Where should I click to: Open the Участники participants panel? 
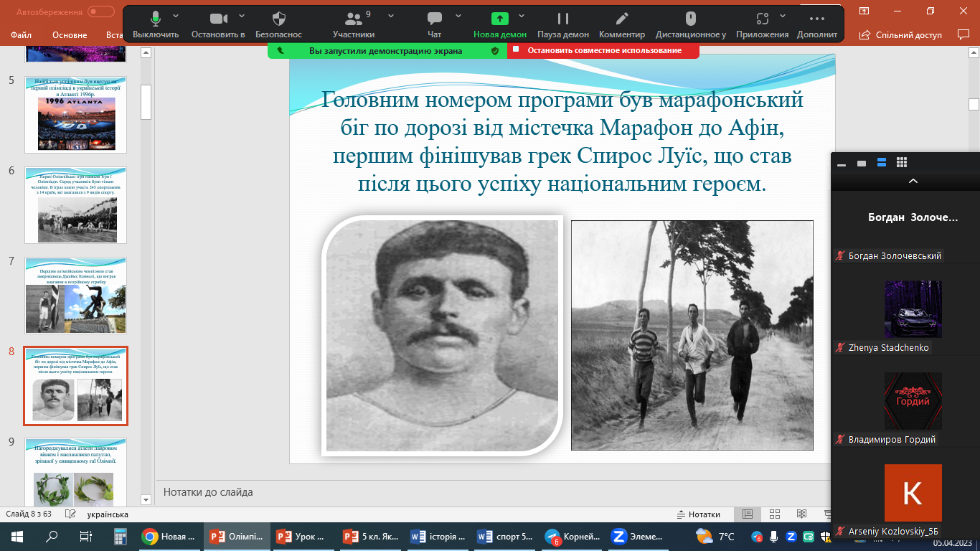(x=354, y=25)
